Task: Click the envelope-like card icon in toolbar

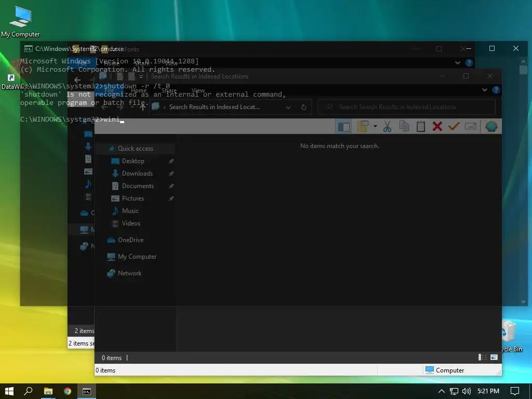Action: tap(471, 126)
